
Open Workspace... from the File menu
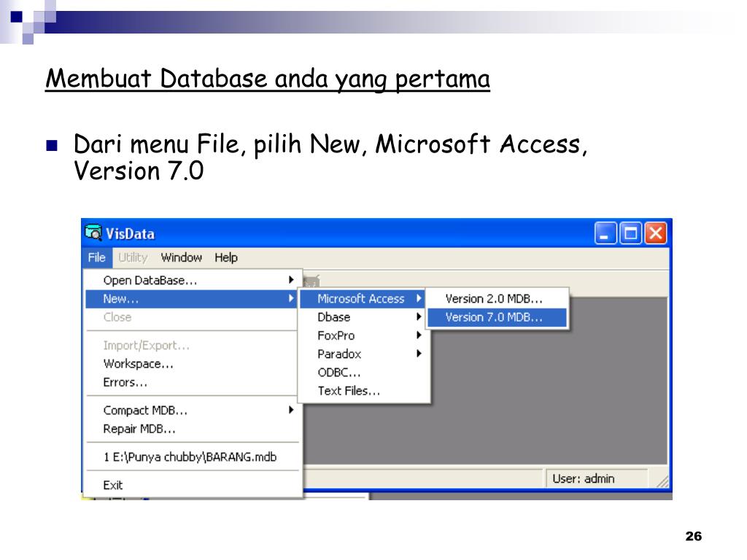click(x=192, y=364)
